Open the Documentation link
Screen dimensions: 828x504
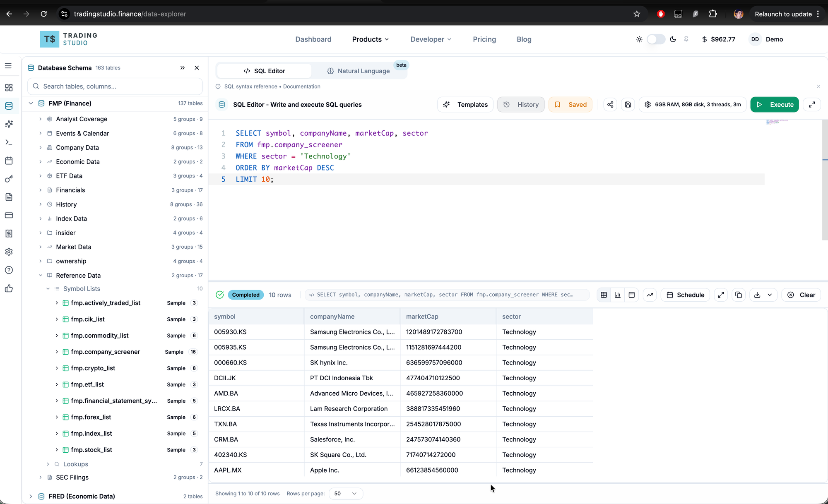(x=302, y=86)
